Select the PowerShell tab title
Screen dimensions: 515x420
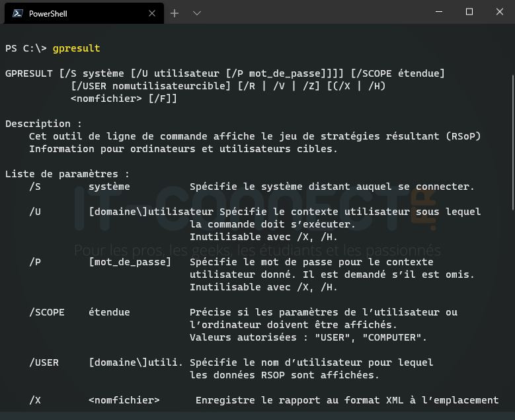coord(48,13)
